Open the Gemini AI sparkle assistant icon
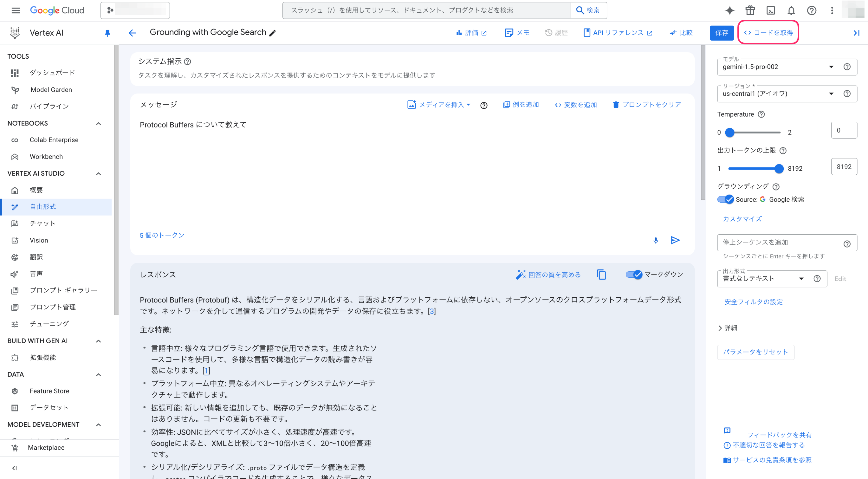The width and height of the screenshot is (868, 479). pyautogui.click(x=730, y=10)
